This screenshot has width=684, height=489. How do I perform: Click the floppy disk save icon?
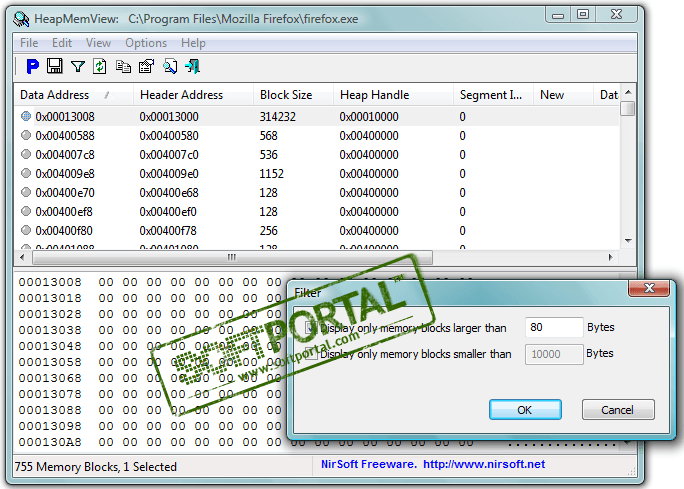(55, 66)
